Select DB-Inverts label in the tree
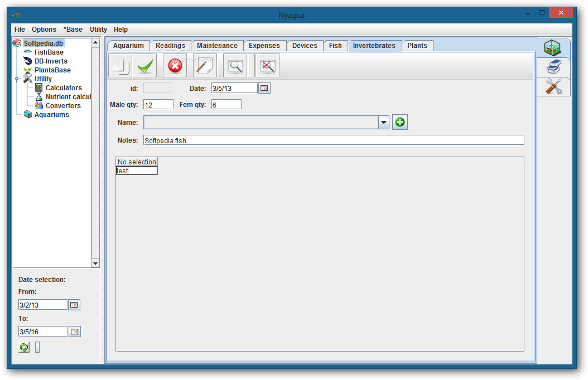Viewport: 588px width, 380px height. click(51, 61)
